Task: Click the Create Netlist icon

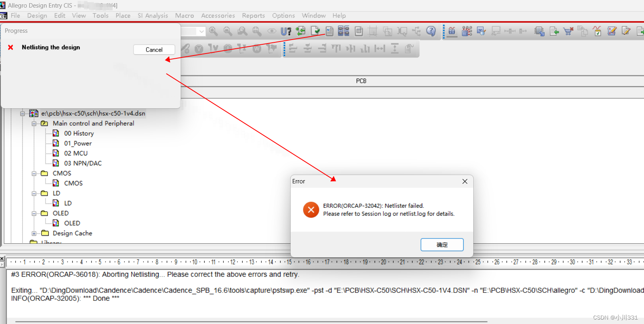Action: coord(329,31)
